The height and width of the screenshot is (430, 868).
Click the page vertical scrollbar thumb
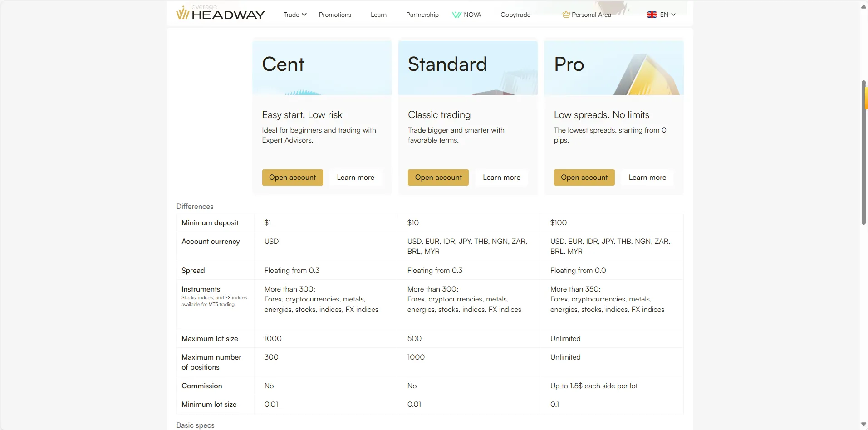(863, 153)
